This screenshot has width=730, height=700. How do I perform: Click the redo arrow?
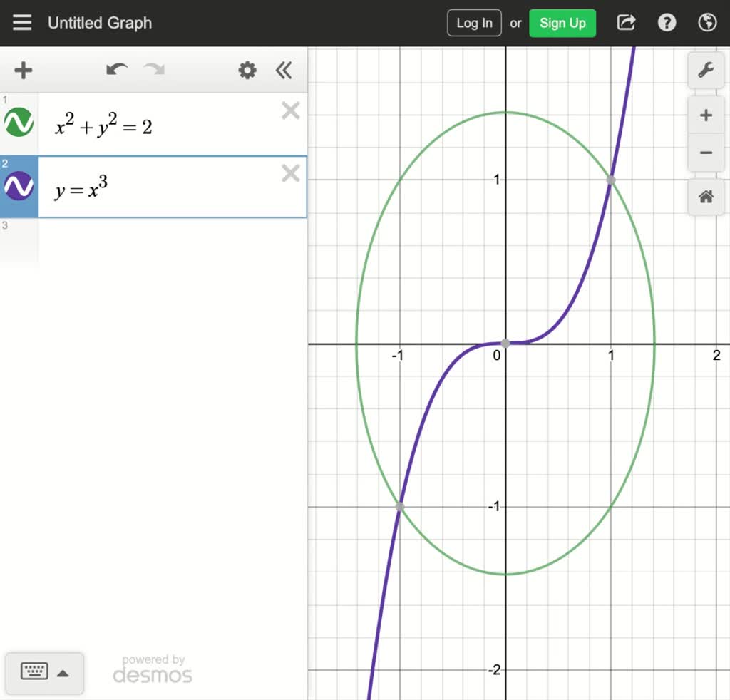pyautogui.click(x=152, y=70)
